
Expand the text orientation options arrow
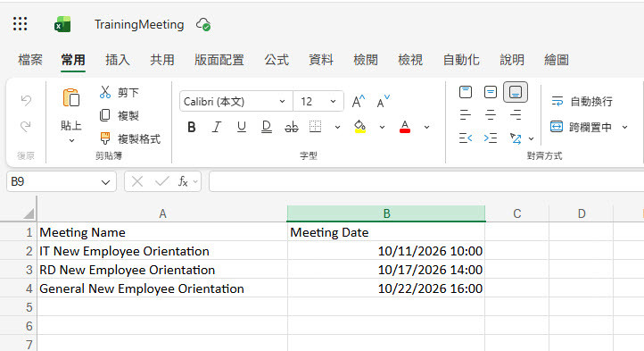(x=531, y=138)
